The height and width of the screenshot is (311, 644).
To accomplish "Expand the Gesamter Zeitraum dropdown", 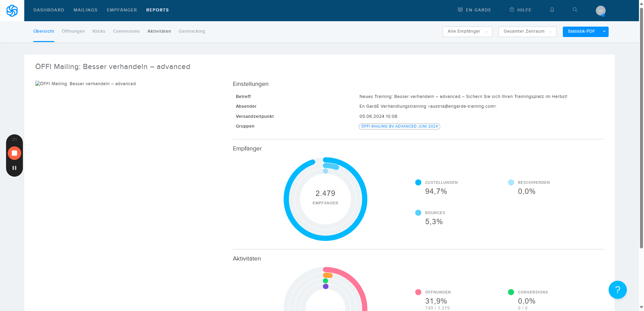I will click(x=527, y=32).
